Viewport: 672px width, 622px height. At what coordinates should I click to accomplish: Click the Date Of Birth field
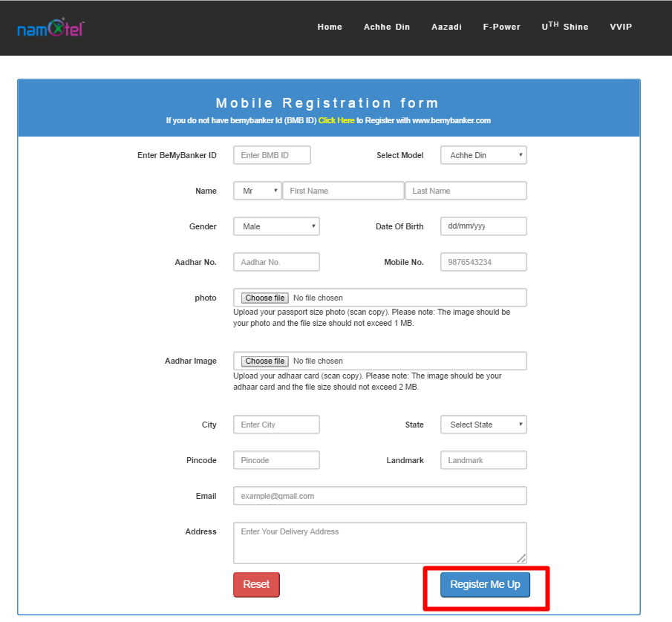483,226
